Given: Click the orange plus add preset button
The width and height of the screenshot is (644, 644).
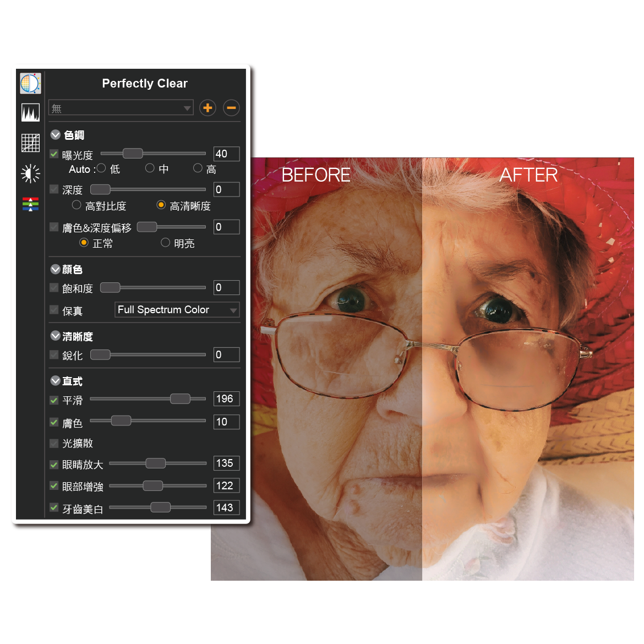Looking at the screenshot, I should pyautogui.click(x=208, y=108).
